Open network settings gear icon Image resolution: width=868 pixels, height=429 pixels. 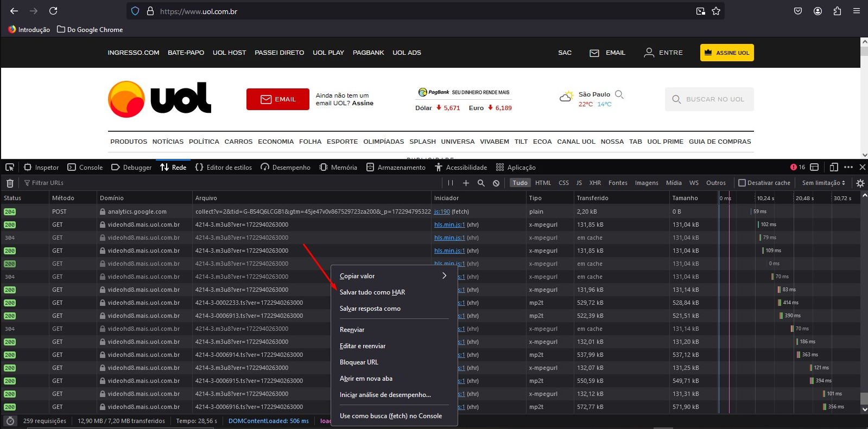pyautogui.click(x=860, y=183)
